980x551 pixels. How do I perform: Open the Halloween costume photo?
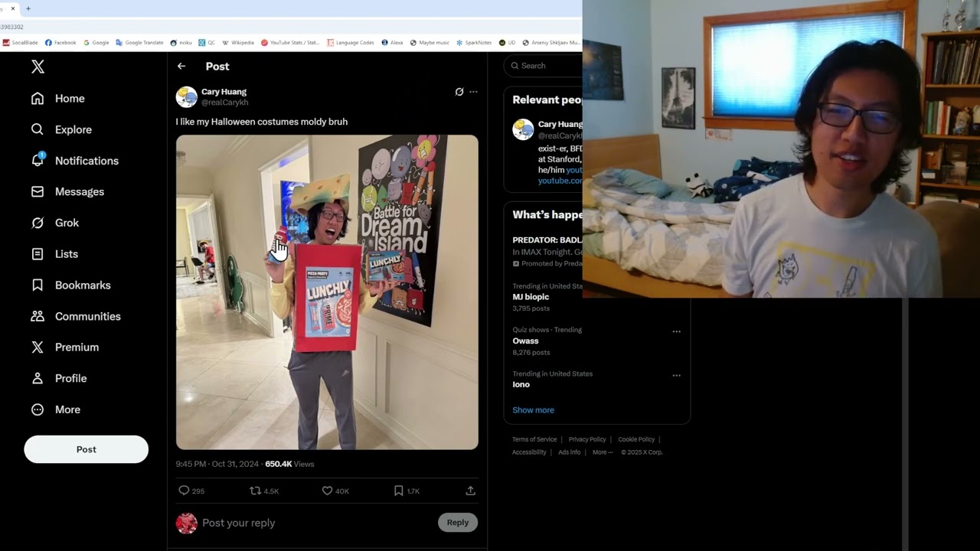(x=327, y=292)
